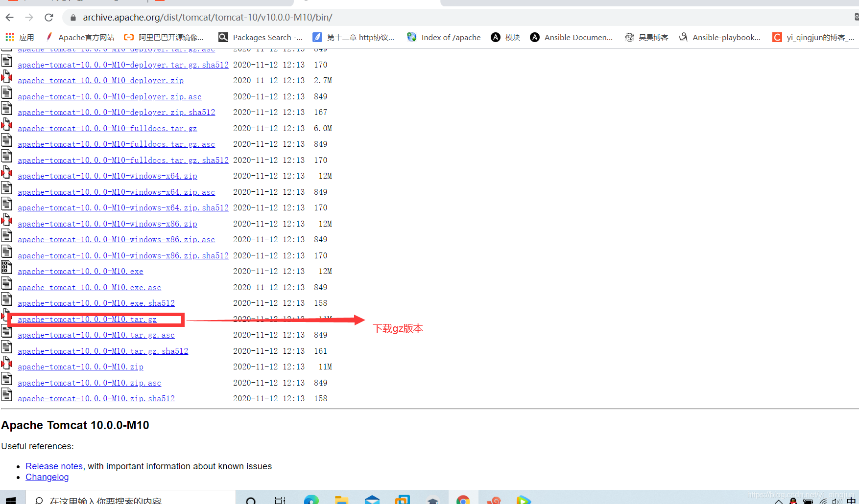Open File Explorer from the taskbar

pos(341,499)
